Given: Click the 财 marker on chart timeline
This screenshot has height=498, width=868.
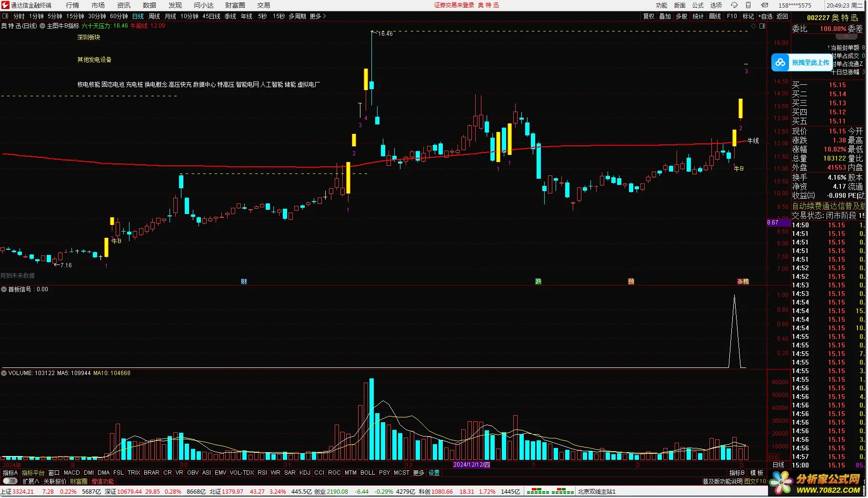Looking at the screenshot, I should point(244,282).
